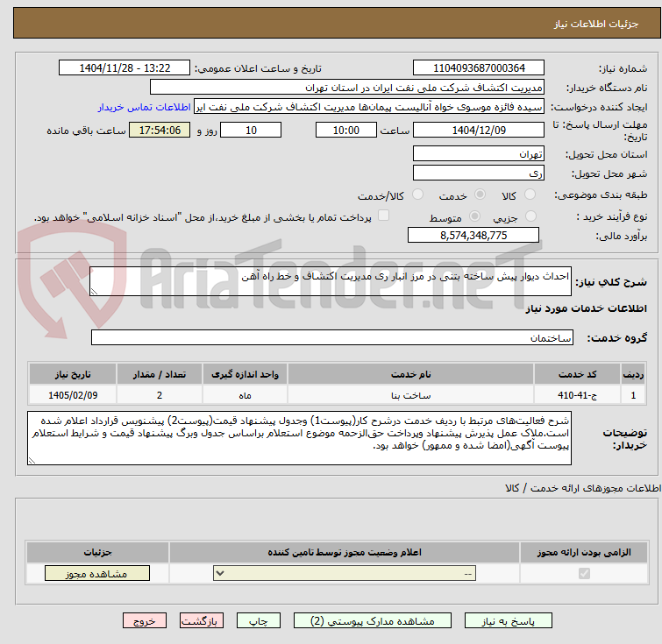
Task: Click the کد خدمت column header
Action: pyautogui.click(x=577, y=374)
